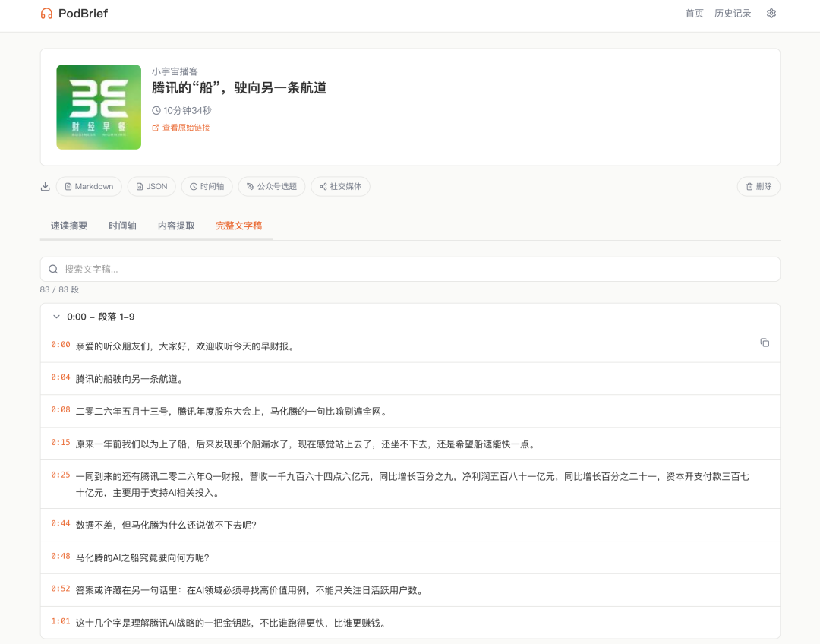Screen dimensions: 820x644
Task: Jump to timestamp 0:00
Action: coord(61,345)
